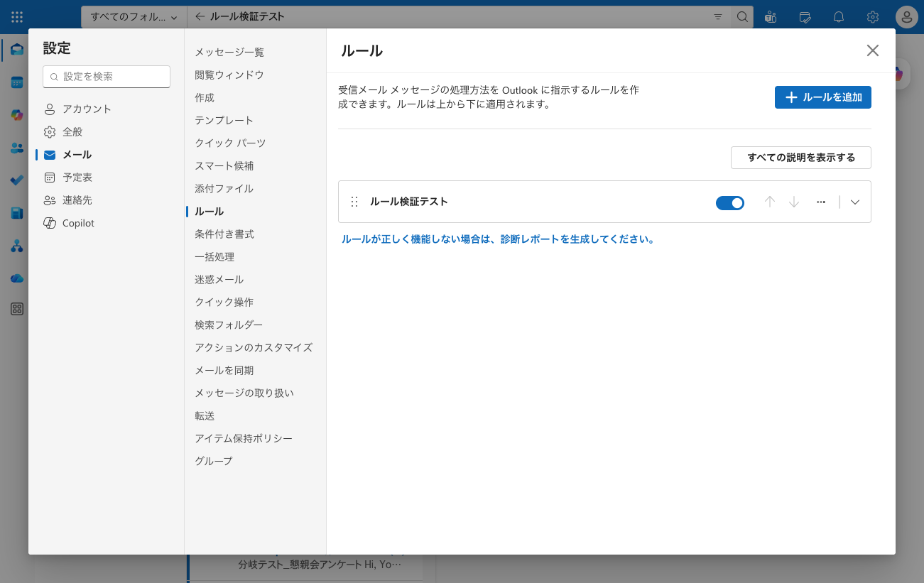Open Copilot icon in the left app rail

pos(17,115)
